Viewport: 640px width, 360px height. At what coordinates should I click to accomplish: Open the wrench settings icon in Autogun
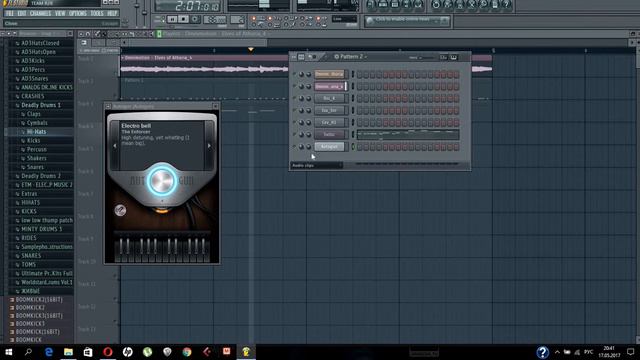(120, 210)
